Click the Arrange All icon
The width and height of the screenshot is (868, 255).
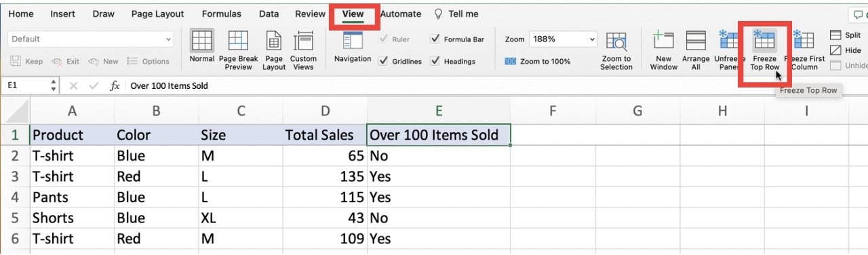coord(696,41)
